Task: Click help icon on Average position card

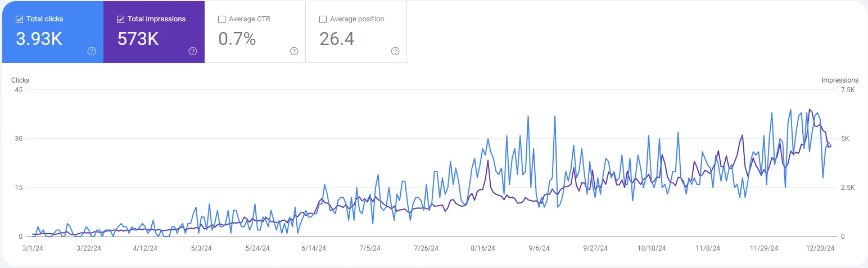Action: pyautogui.click(x=395, y=51)
